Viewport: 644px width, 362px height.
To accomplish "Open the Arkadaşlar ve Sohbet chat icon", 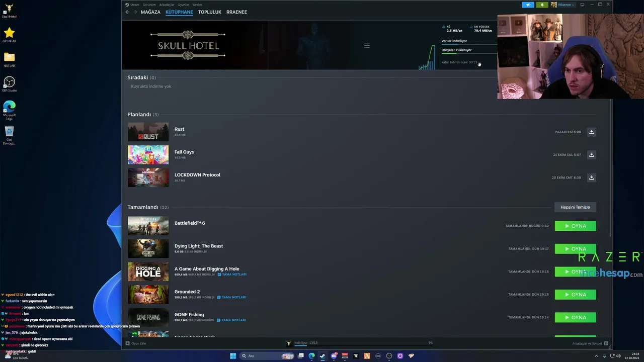I will click(606, 343).
